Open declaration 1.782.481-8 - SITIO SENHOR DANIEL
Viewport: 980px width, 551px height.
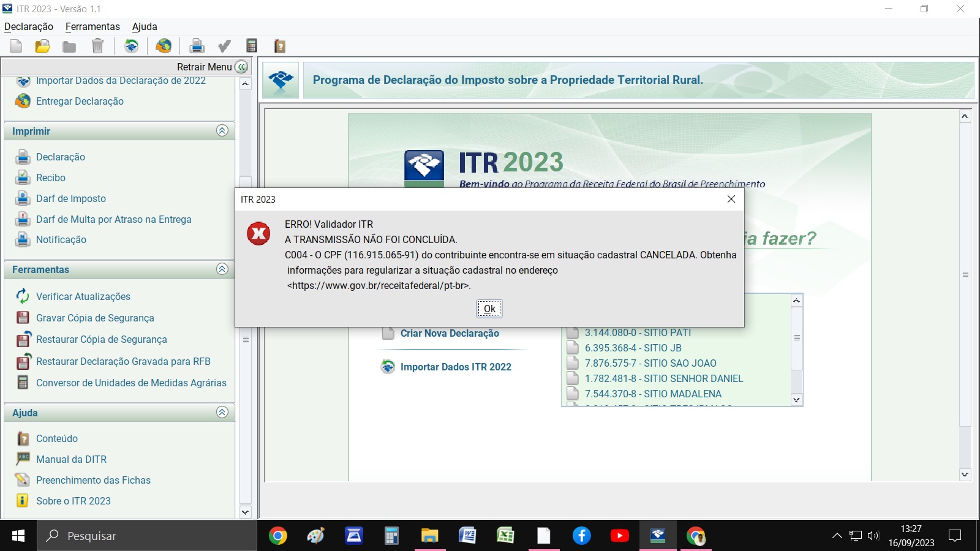click(x=664, y=378)
